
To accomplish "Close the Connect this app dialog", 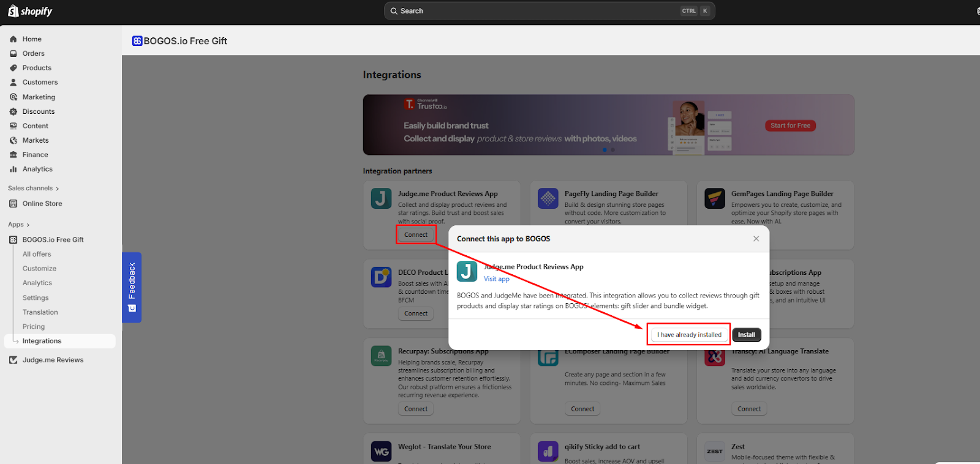I will (x=756, y=239).
